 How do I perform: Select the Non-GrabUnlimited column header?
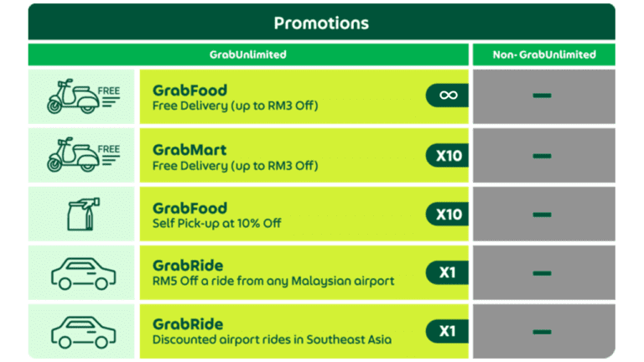point(544,55)
